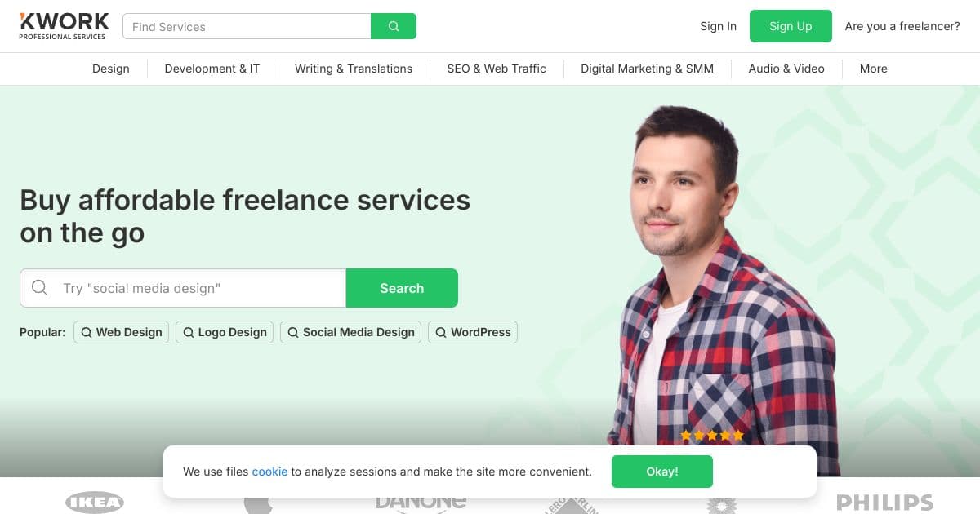Screen dimensions: 980x514
Task: Click Sign In
Action: 718,26
